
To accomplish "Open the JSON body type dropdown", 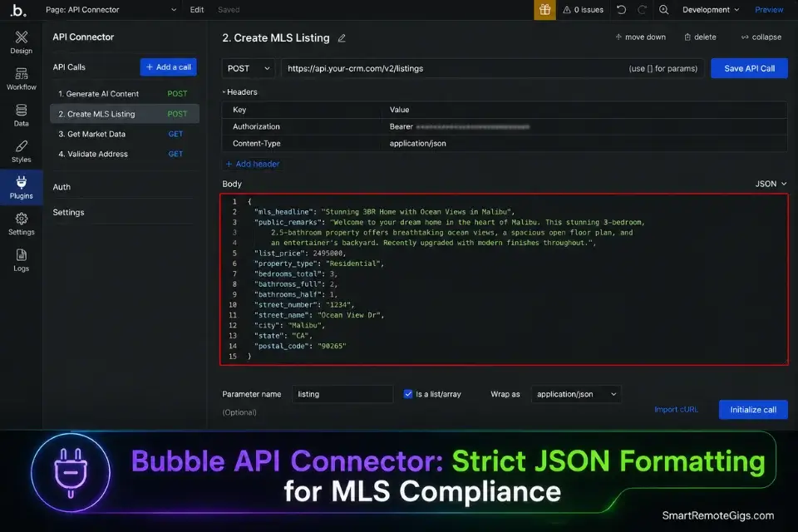I will [771, 184].
